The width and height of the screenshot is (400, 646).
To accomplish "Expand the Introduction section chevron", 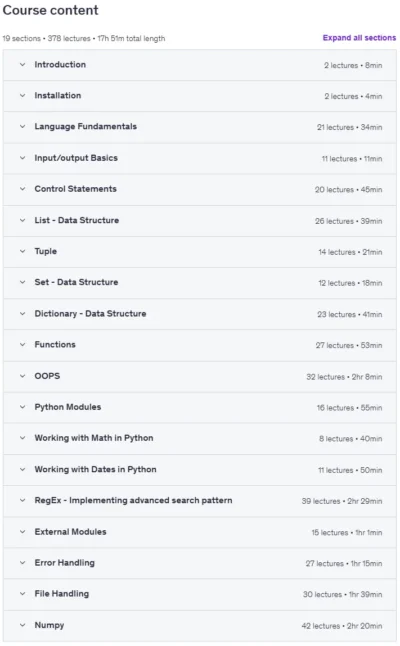I will coord(23,65).
